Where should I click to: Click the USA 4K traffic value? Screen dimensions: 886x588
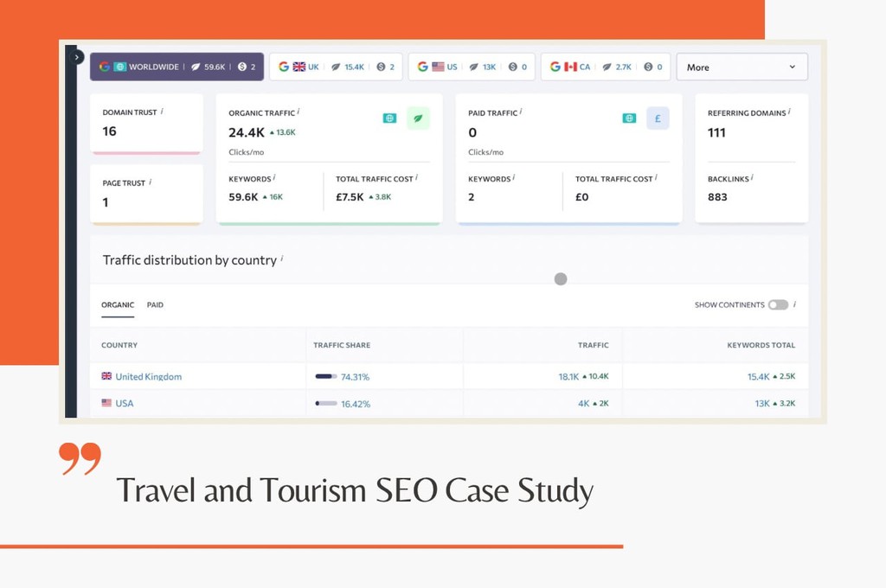click(x=584, y=403)
